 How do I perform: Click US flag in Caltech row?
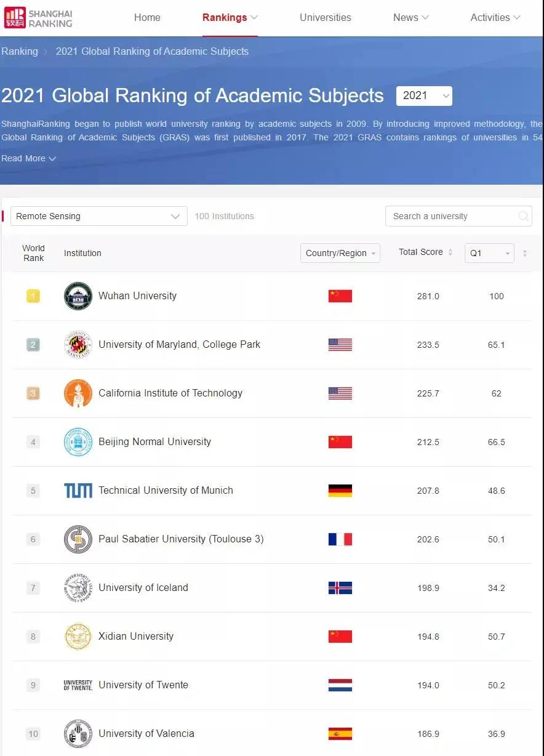click(x=340, y=393)
